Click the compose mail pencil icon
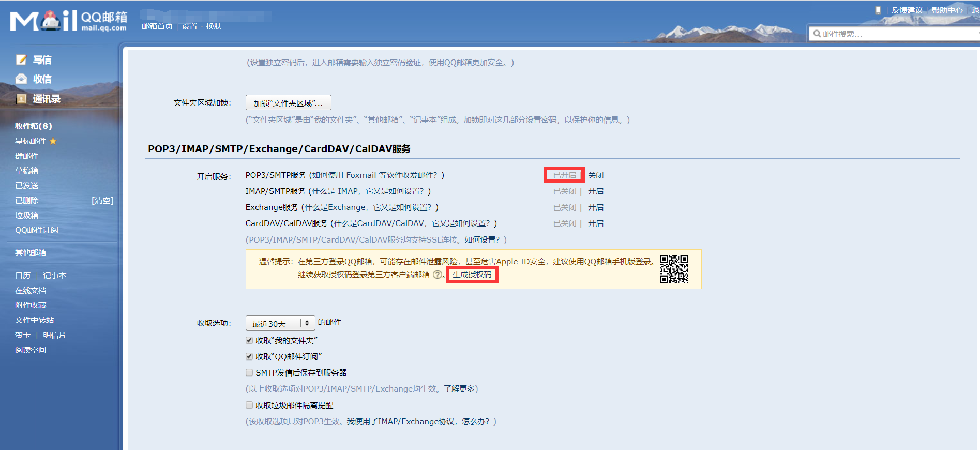980x450 pixels. pyautogui.click(x=21, y=60)
